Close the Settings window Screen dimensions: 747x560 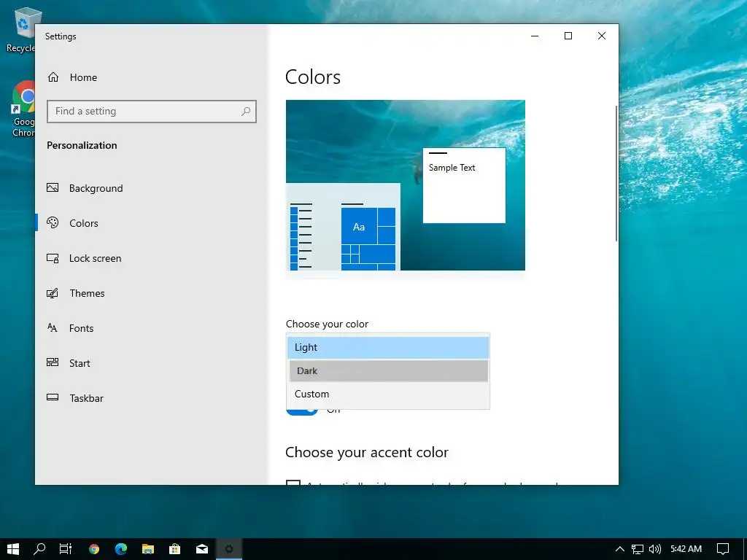(x=602, y=36)
